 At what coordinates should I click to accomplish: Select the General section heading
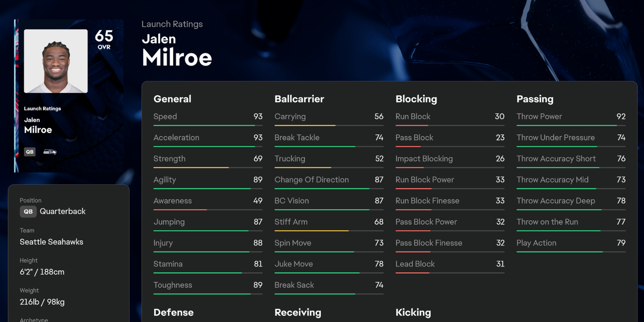(172, 99)
